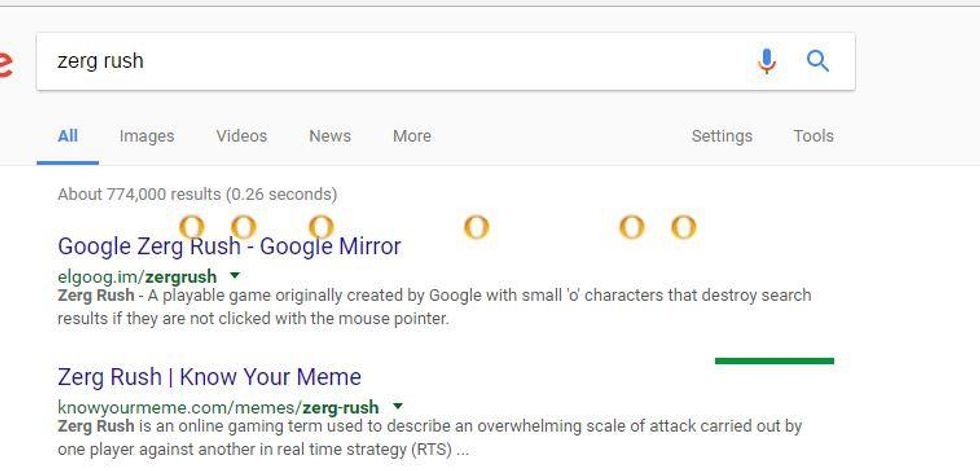Expand the arrow beside knowyourmeme.com URL
Screen dimensions: 980x471
[x=397, y=406]
